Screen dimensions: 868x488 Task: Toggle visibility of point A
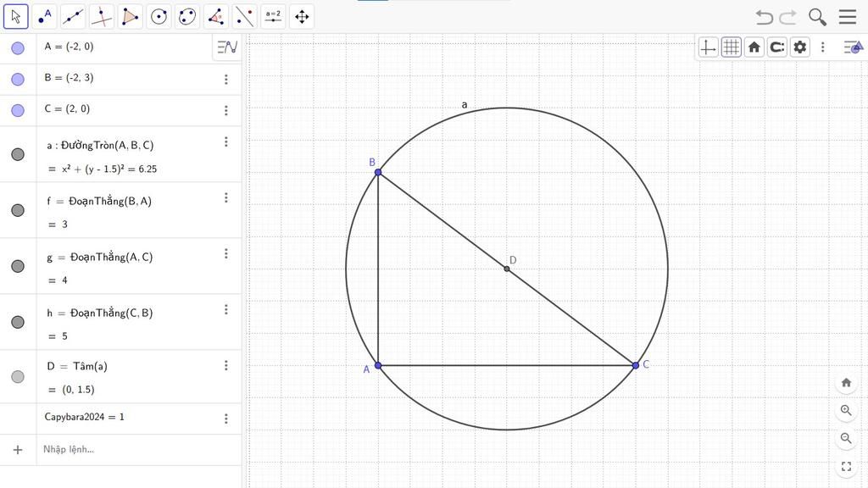tap(18, 48)
